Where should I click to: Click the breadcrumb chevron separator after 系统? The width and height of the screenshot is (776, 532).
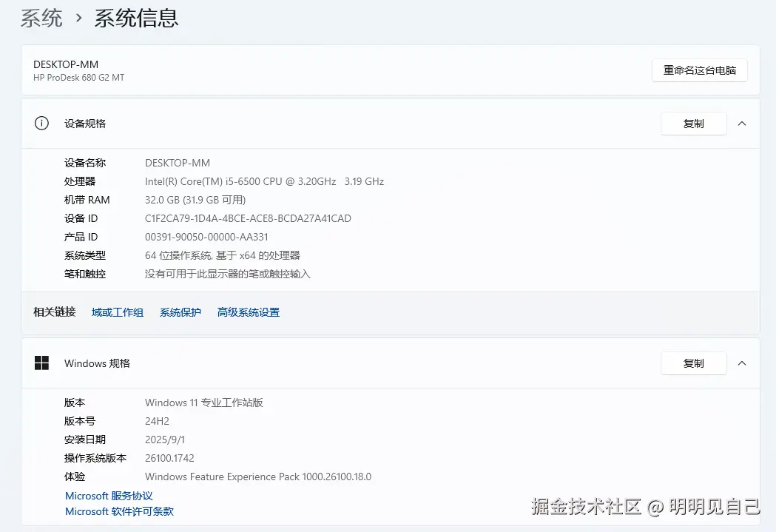point(78,18)
